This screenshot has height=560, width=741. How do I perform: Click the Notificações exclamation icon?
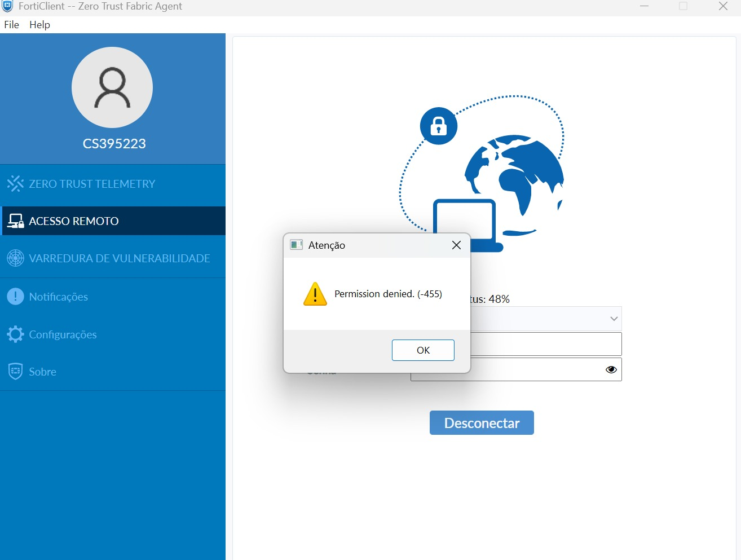pos(15,296)
